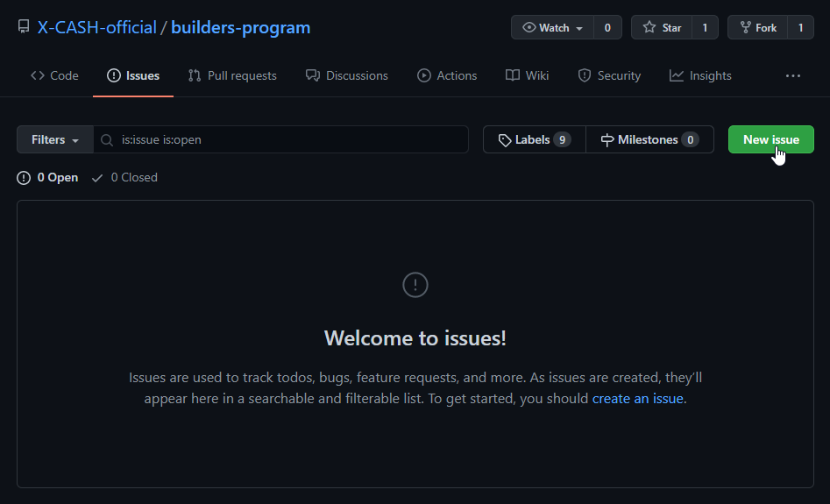Viewport: 830px width, 504px height.
Task: Open the Watch notifications dropdown
Action: point(553,27)
